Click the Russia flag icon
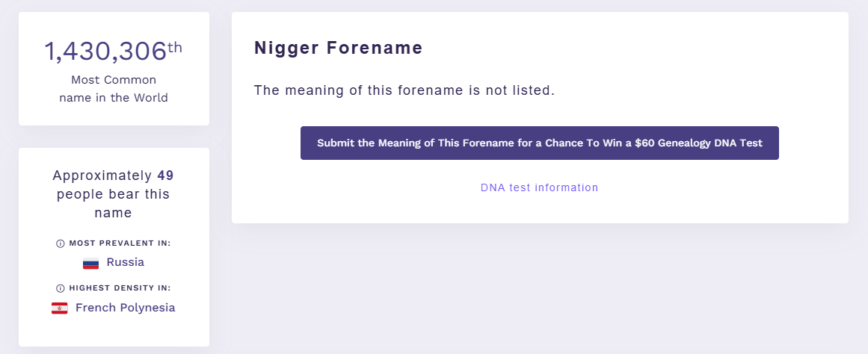 [90, 263]
